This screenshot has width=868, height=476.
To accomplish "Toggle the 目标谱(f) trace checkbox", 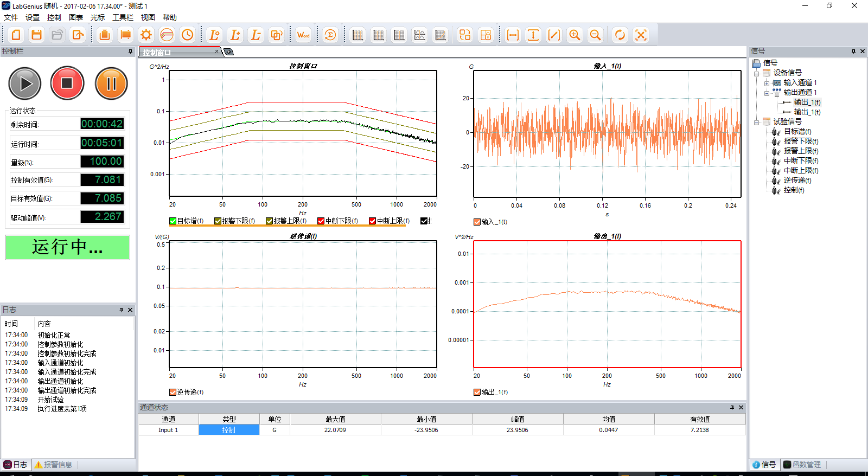I will (x=173, y=221).
